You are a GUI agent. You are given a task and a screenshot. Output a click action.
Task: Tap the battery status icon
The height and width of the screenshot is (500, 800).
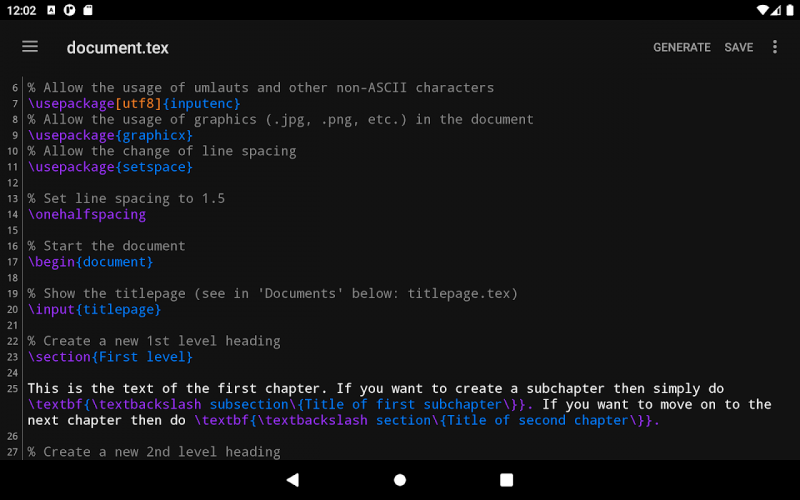[x=790, y=10]
